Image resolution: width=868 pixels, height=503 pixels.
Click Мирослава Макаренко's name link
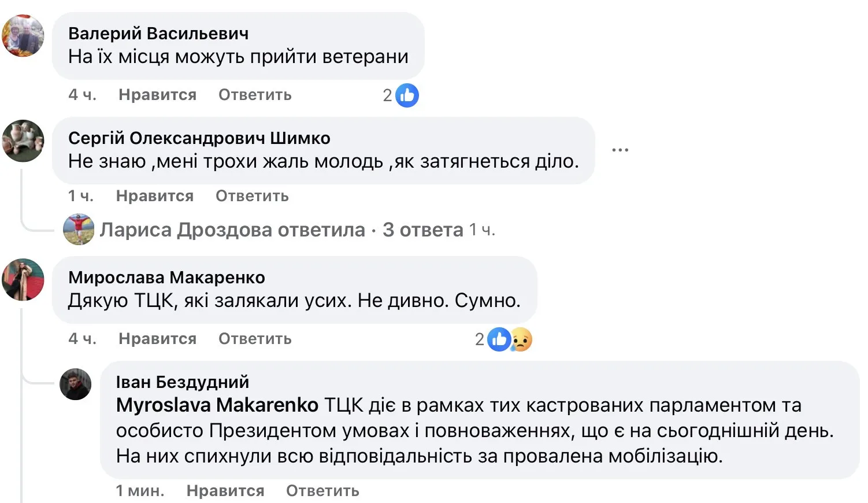168,278
